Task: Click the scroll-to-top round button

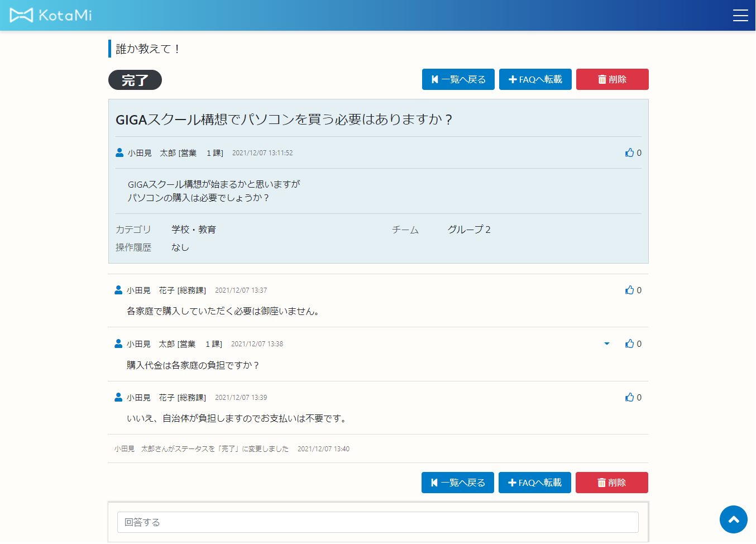Action: [x=734, y=519]
